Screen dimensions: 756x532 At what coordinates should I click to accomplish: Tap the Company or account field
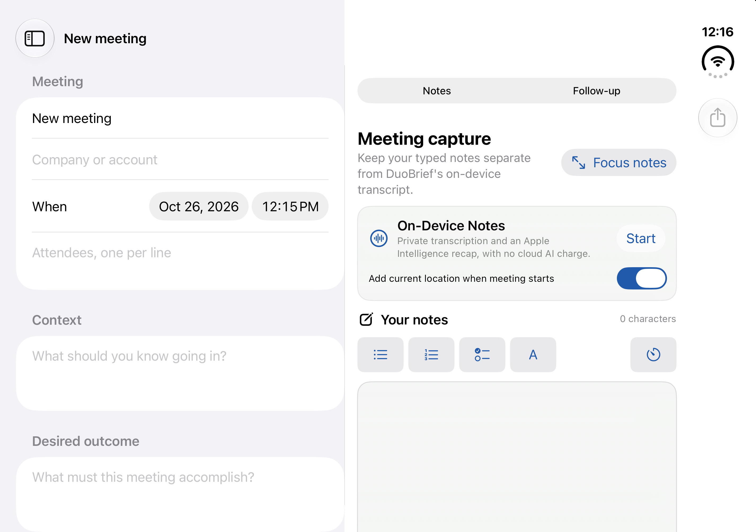coord(180,160)
